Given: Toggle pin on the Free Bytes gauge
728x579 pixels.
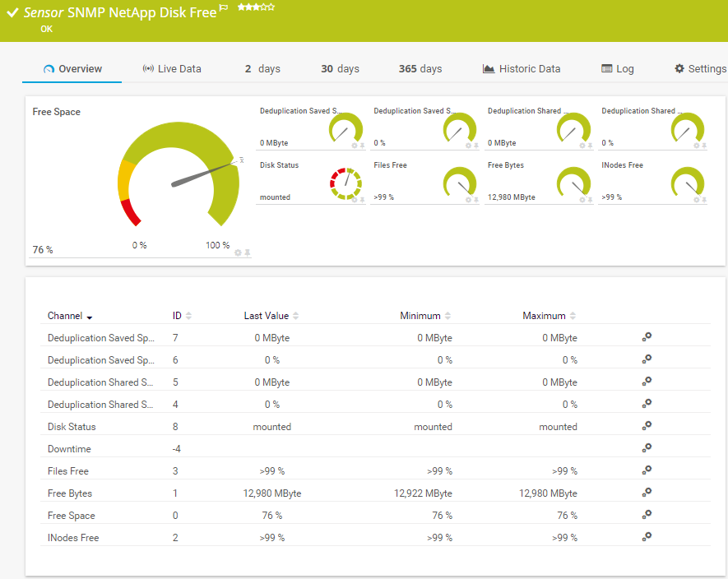Looking at the screenshot, I should [x=590, y=200].
